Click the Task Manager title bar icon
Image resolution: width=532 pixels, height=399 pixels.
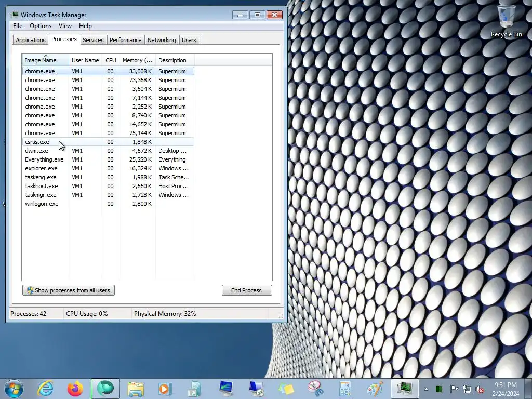(14, 15)
